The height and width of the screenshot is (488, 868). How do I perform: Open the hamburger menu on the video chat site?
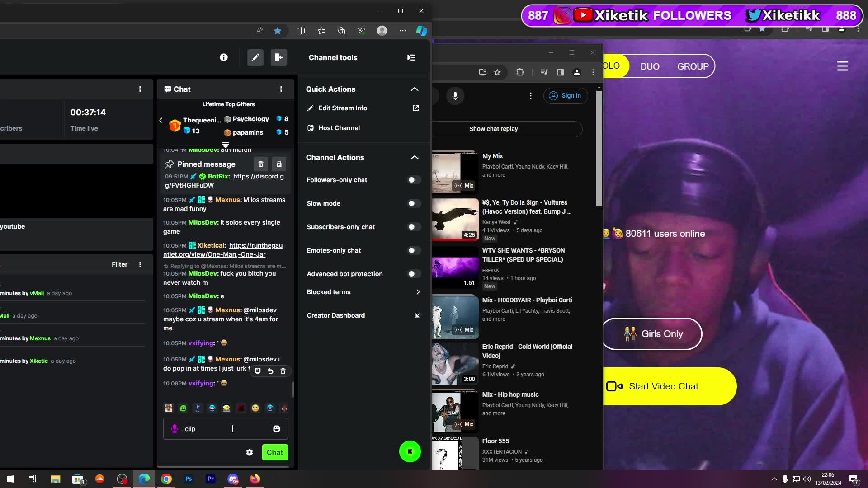click(842, 66)
